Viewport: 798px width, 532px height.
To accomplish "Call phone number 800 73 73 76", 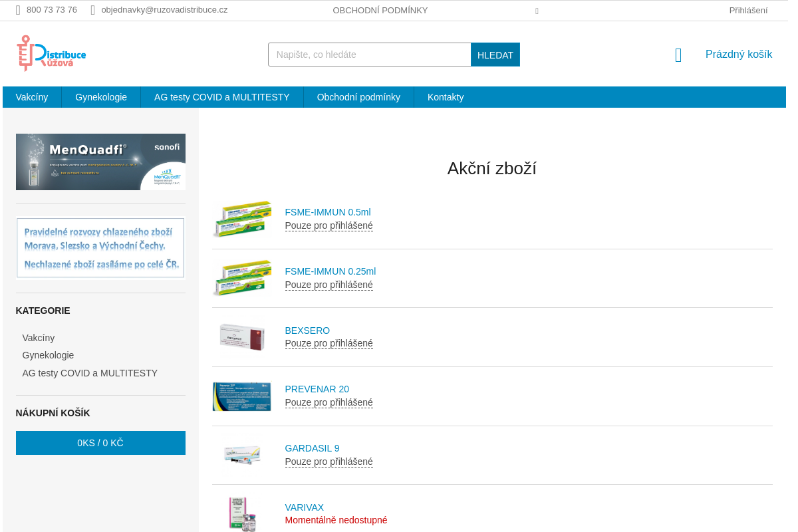I will (x=52, y=10).
